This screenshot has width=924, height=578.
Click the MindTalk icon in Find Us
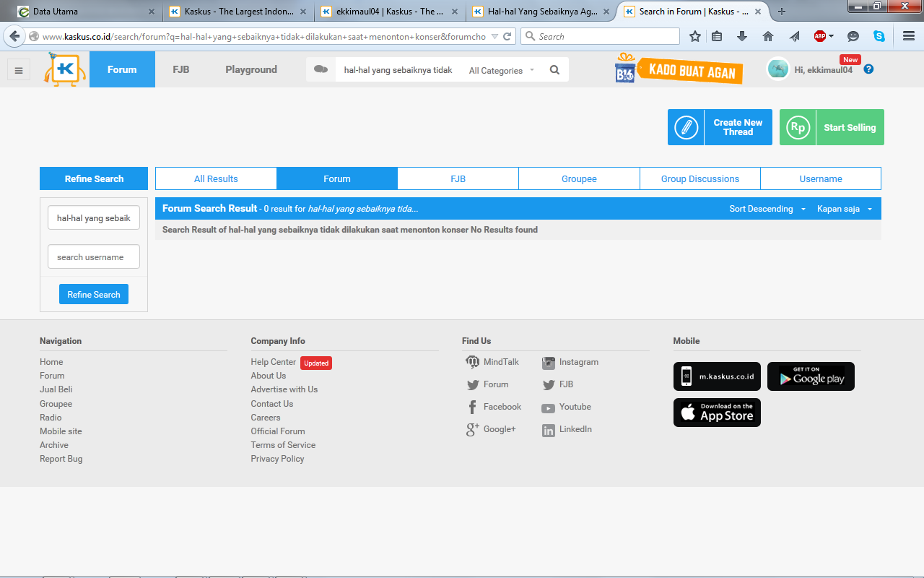click(473, 362)
